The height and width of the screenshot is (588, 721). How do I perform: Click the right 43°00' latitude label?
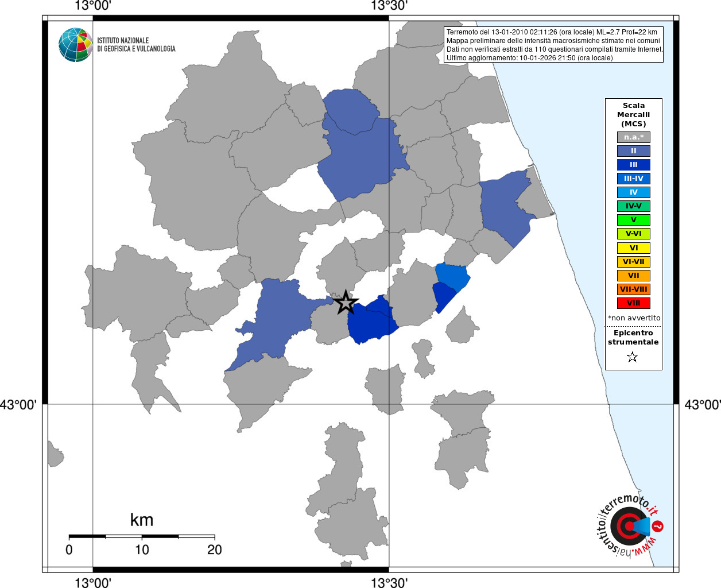click(x=703, y=405)
